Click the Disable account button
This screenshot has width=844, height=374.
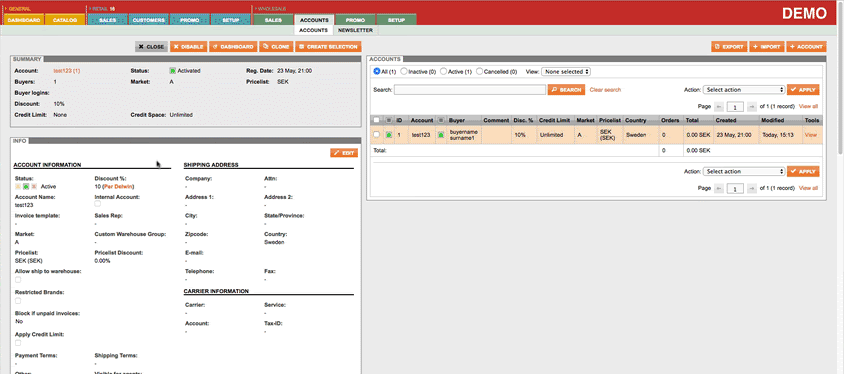[189, 47]
